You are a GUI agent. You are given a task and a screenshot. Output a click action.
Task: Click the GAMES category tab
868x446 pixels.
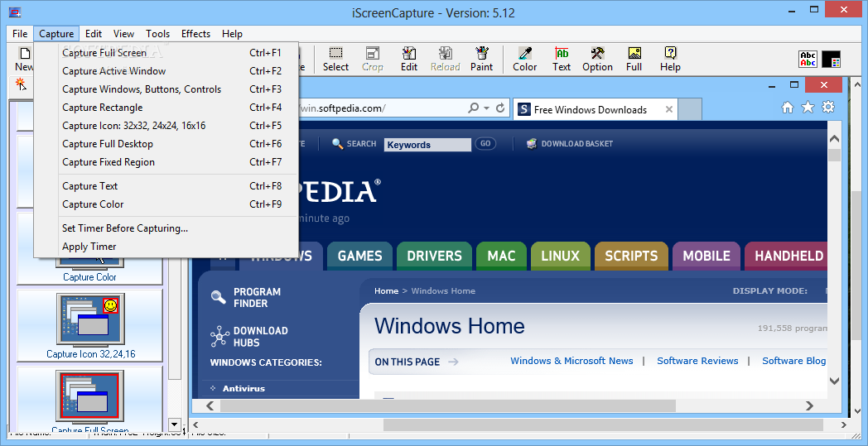pyautogui.click(x=359, y=257)
